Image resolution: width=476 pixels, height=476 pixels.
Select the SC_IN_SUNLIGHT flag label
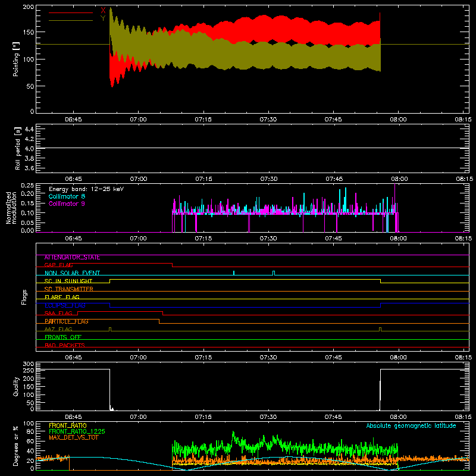coord(68,281)
